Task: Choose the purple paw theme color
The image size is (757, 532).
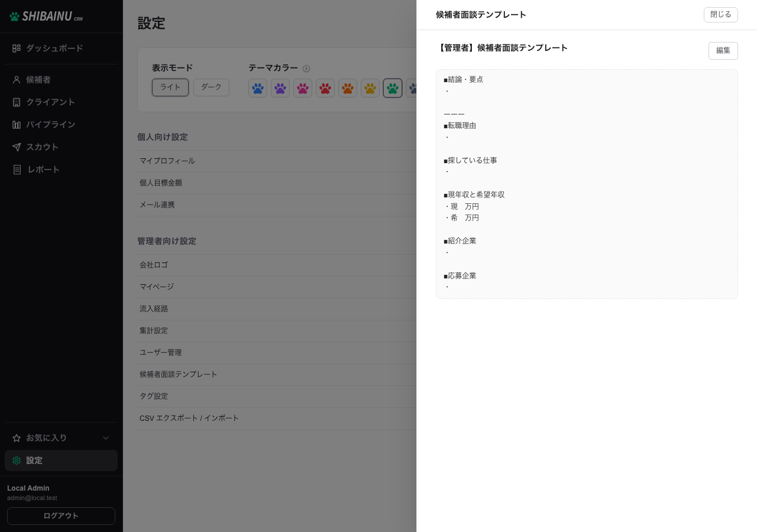Action: [280, 88]
